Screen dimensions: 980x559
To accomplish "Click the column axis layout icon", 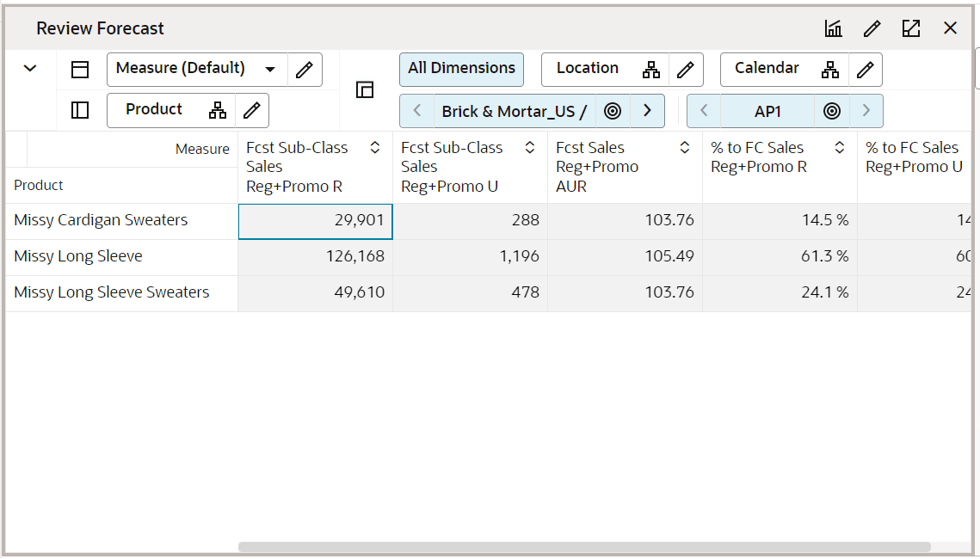I will [x=80, y=70].
